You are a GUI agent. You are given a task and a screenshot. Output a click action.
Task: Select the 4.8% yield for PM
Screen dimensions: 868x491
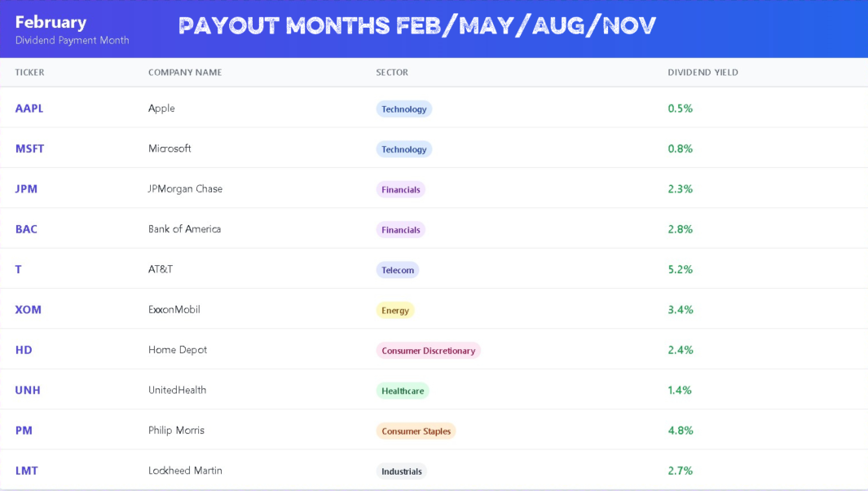tap(681, 431)
